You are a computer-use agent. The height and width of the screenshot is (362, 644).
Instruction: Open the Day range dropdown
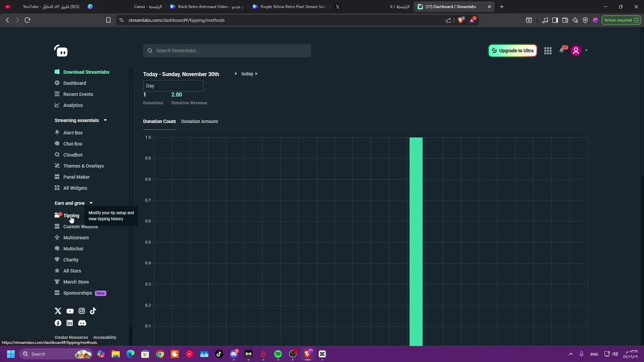coord(173,86)
